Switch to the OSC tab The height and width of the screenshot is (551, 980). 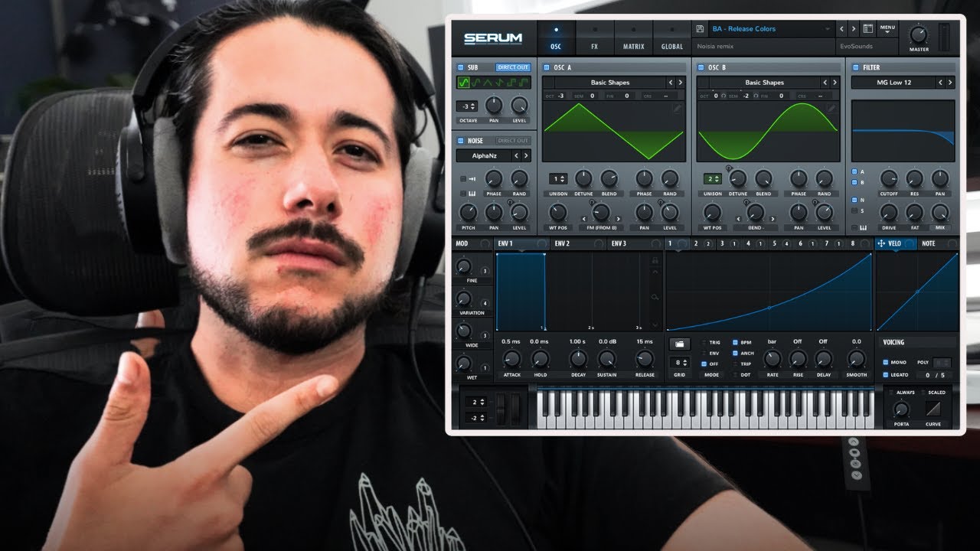(x=556, y=39)
